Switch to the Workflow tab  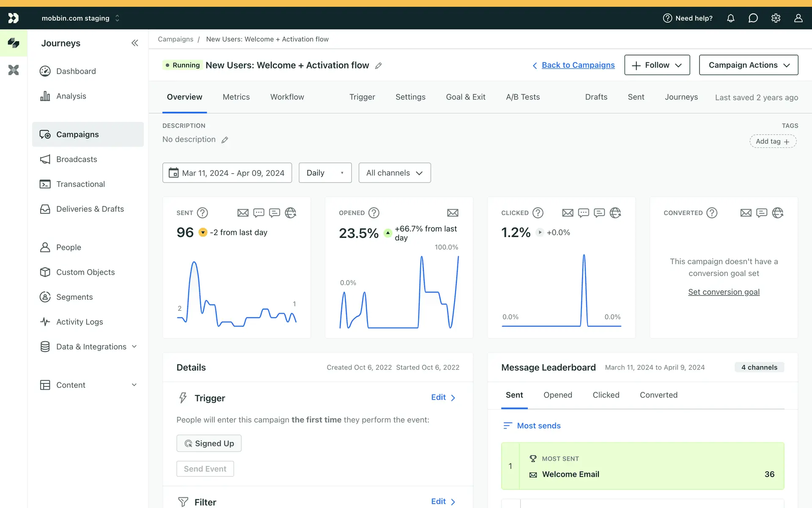tap(287, 97)
